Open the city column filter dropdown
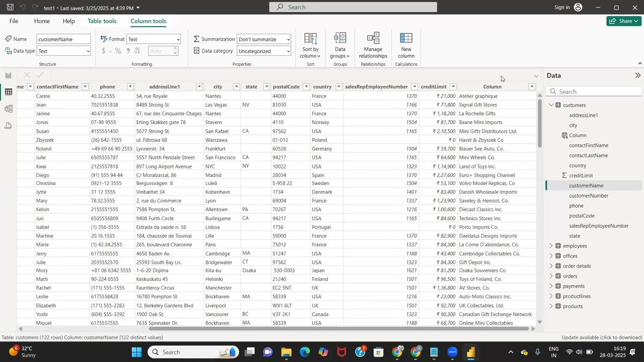The width and height of the screenshot is (644, 362). coord(236,87)
